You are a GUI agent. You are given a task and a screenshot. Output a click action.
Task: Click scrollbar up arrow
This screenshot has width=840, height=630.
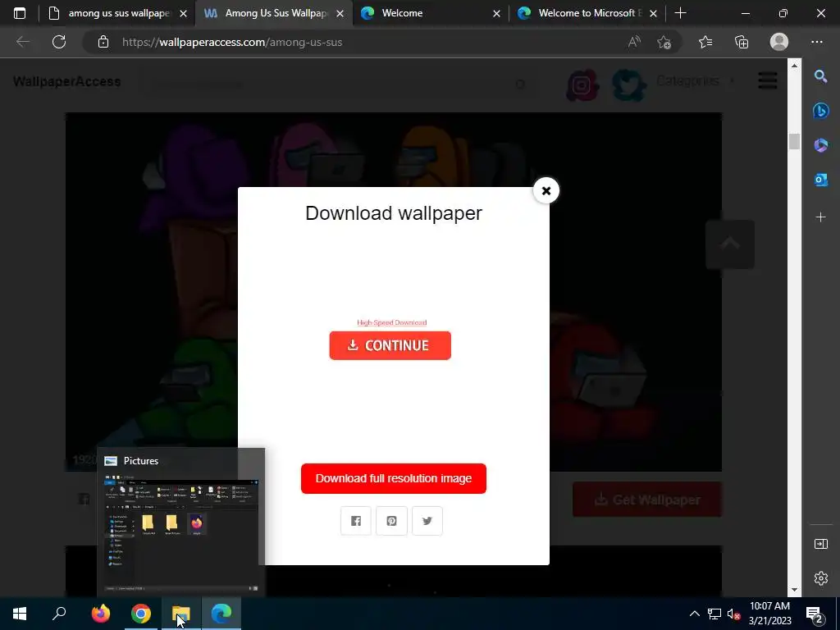(794, 65)
